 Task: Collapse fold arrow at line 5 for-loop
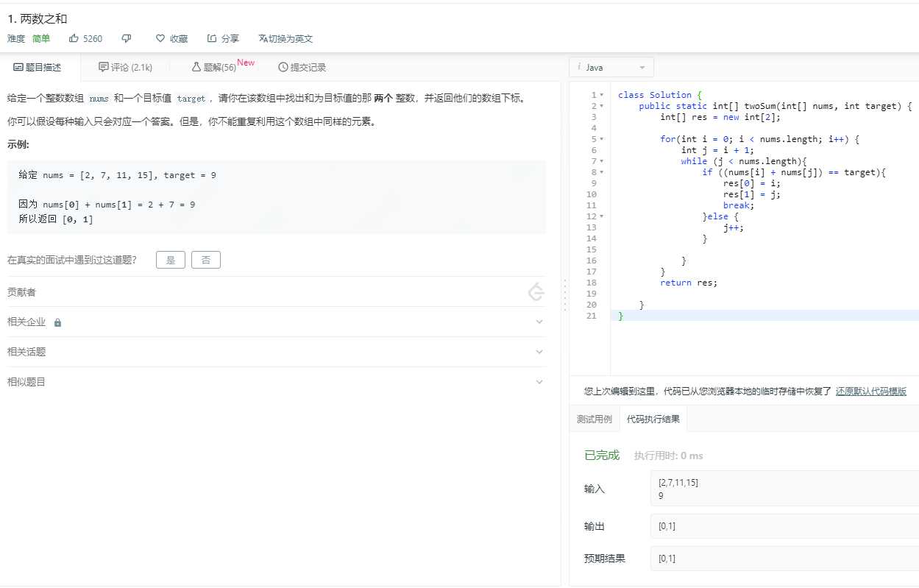point(602,139)
